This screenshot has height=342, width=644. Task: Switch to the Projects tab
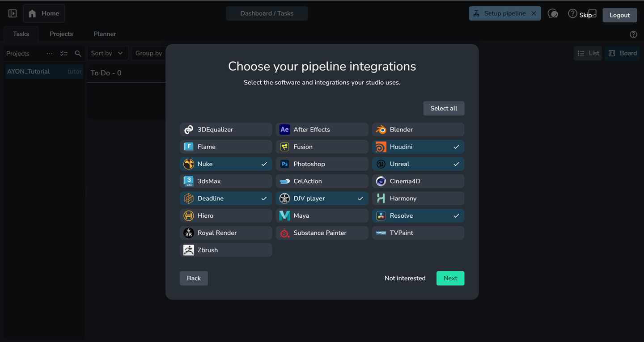(x=61, y=34)
